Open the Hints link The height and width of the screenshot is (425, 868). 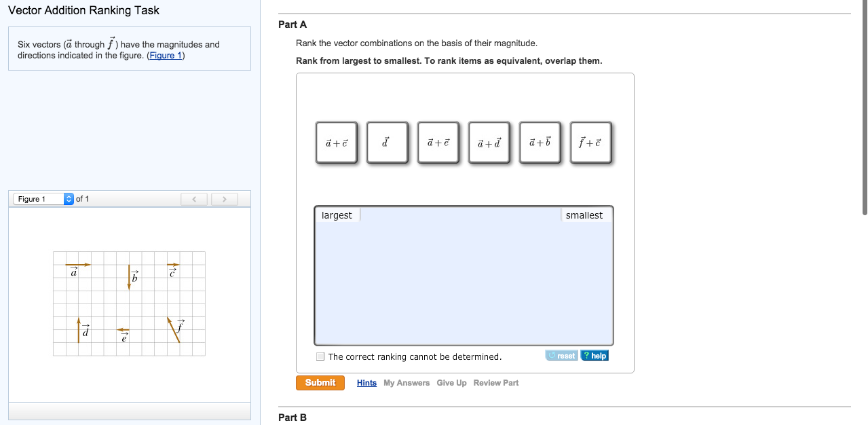(366, 382)
